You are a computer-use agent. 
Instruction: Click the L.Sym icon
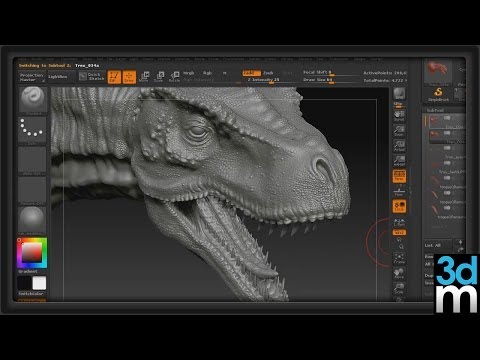click(399, 222)
